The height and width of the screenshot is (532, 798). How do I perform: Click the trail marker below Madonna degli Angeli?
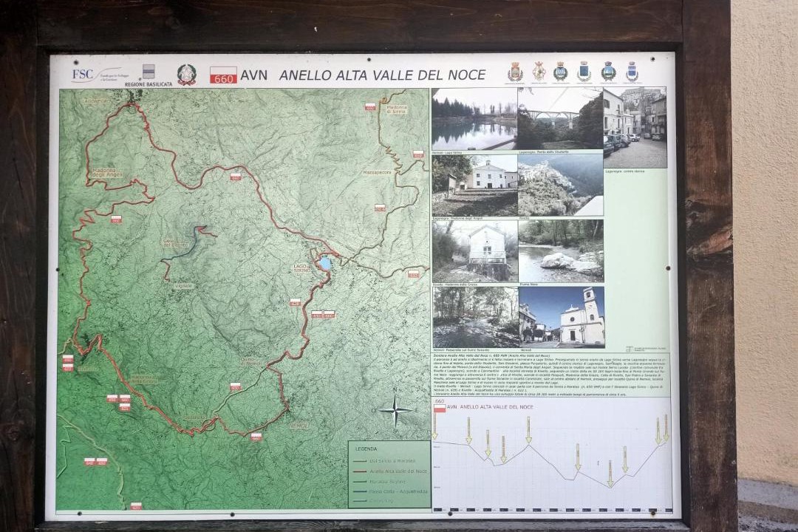coord(116,219)
